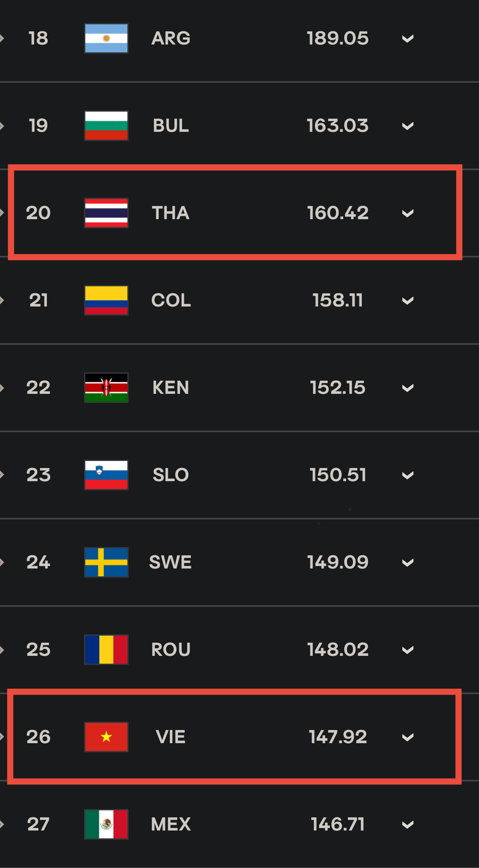
Task: Expand the MEX row dropdown chevron
Action: (x=408, y=825)
